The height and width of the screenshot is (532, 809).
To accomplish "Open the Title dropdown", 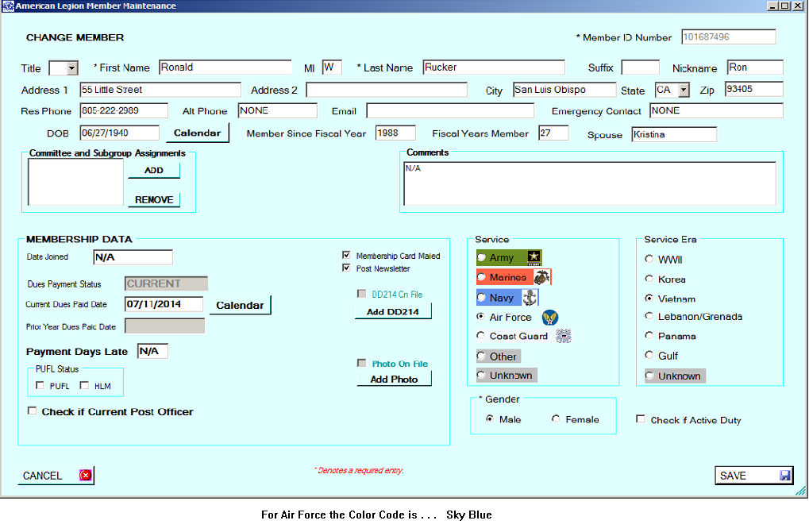I will point(71,68).
